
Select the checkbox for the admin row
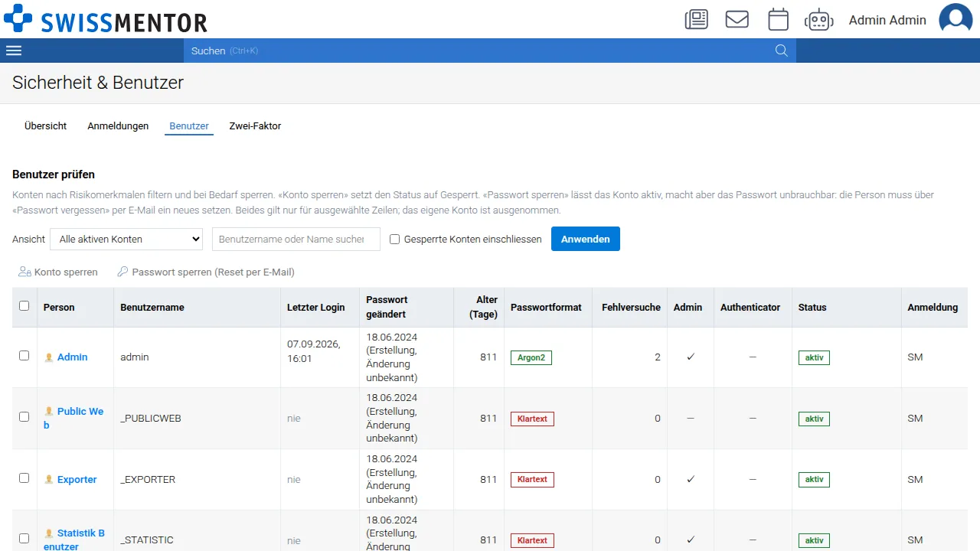(x=24, y=356)
